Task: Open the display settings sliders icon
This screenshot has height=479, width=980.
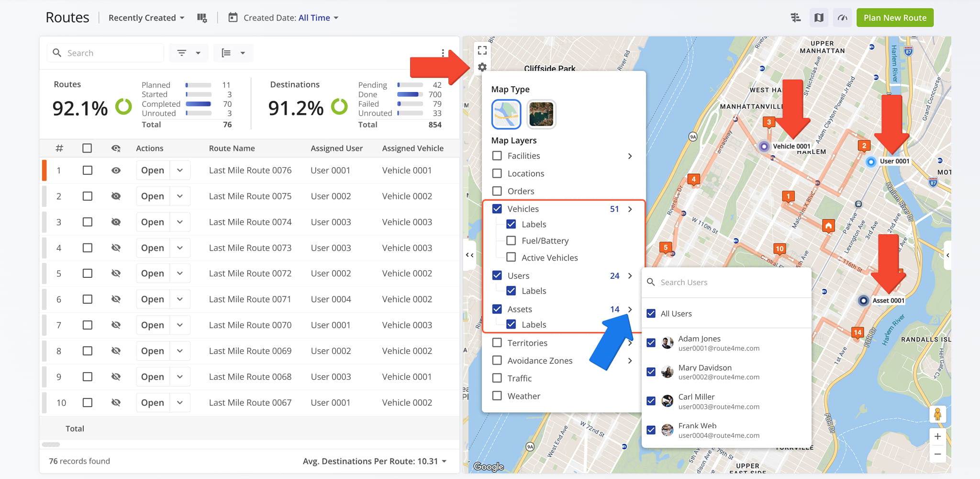Action: coord(795,18)
